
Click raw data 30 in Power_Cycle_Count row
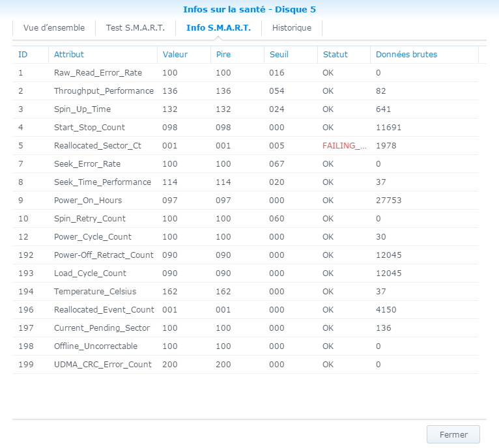pyautogui.click(x=381, y=237)
